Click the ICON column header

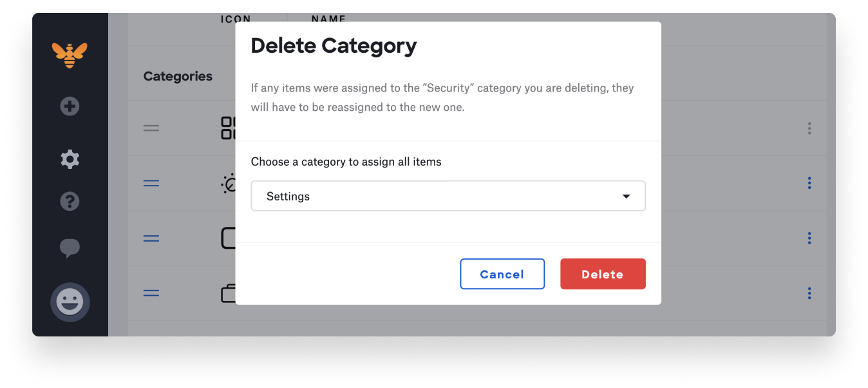coord(236,19)
